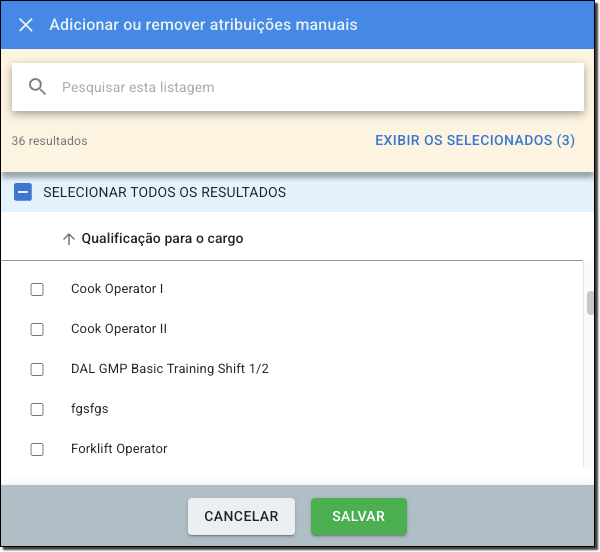
Task: Click the 'Cook Operator II' row name
Action: 119,329
